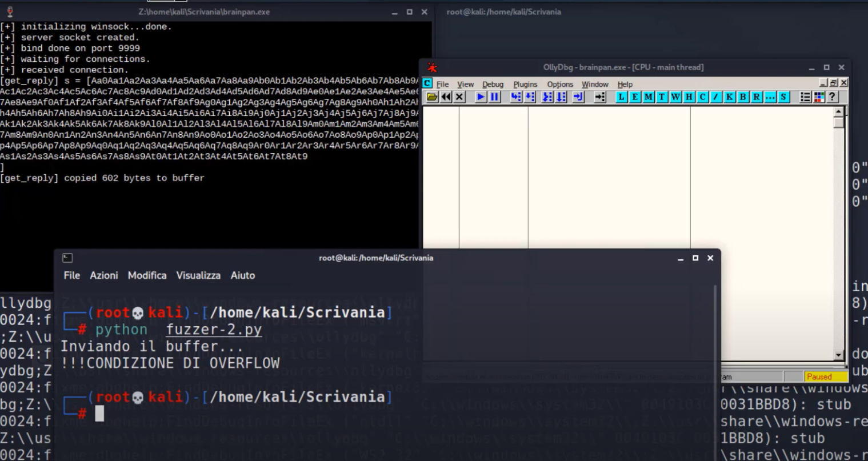Open the Call stack K button
This screenshot has width=868, height=461.
(x=730, y=97)
